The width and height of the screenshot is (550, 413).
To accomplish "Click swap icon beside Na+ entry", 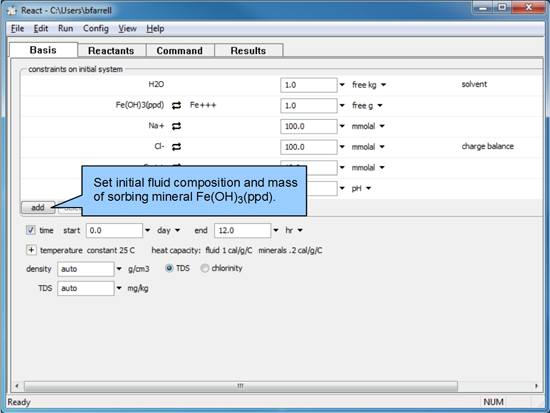I will (176, 126).
